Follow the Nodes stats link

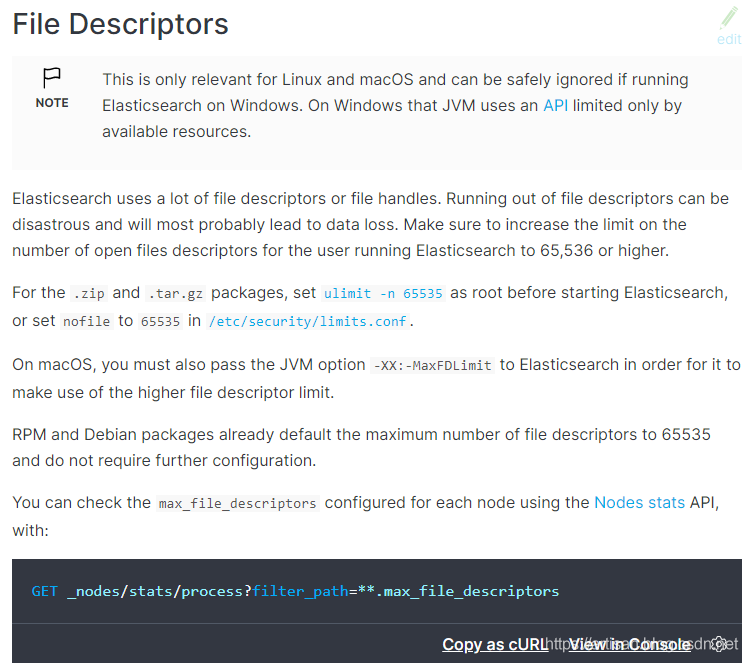[639, 503]
